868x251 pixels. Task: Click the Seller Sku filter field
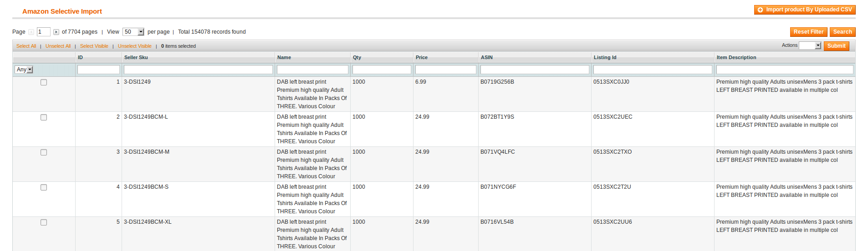click(x=198, y=70)
